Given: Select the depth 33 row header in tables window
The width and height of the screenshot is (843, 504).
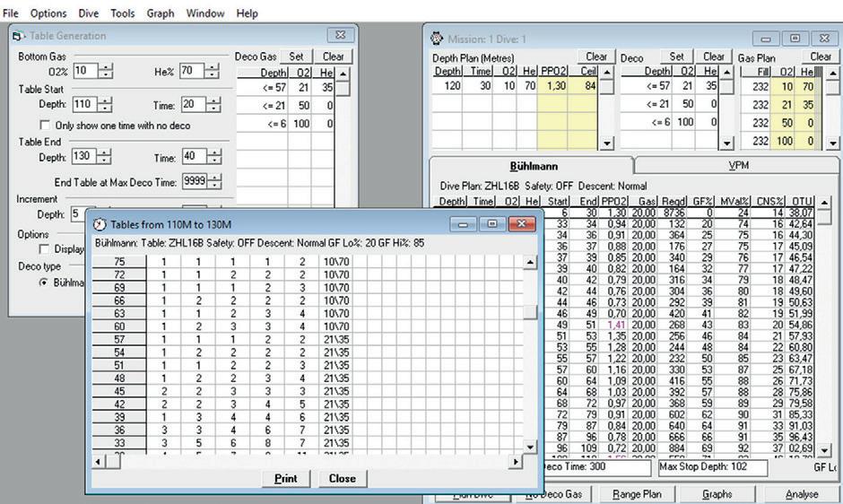Looking at the screenshot, I should pyautogui.click(x=118, y=443).
